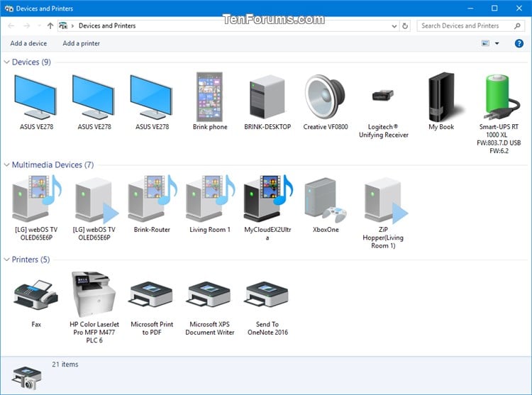Select the Logitech Unifying Receiver icon
Viewport: 532px width, 395px height.
pos(383,95)
